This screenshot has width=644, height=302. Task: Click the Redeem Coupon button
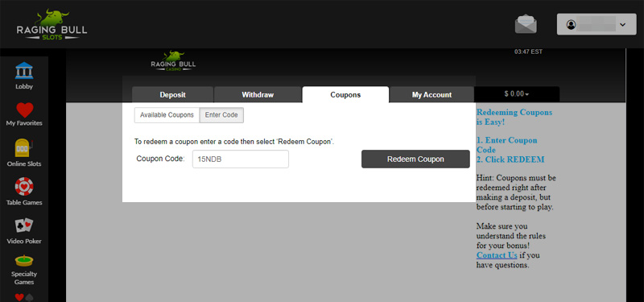coord(415,159)
